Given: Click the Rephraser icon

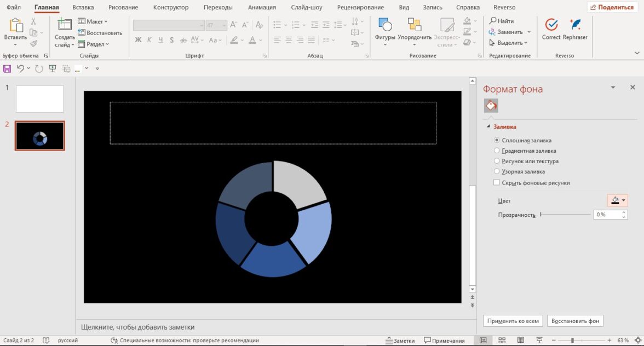Looking at the screenshot, I should (x=575, y=25).
